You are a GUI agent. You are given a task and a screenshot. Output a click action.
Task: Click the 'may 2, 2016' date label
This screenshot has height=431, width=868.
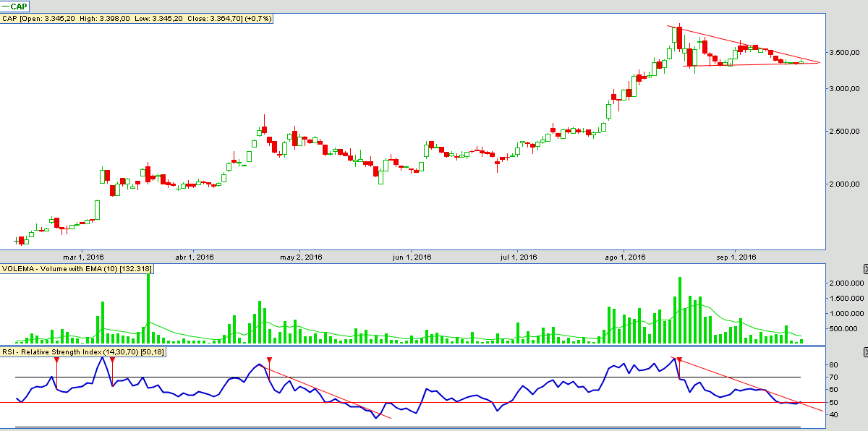[299, 257]
